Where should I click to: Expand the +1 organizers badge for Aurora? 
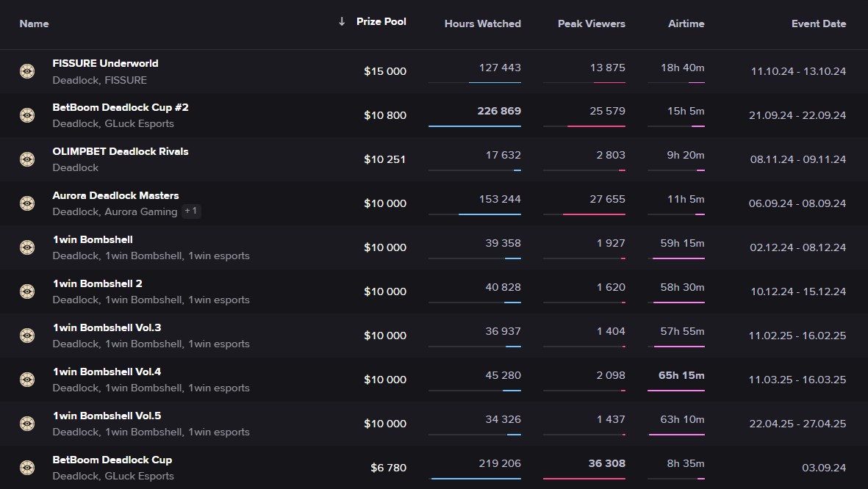190,211
